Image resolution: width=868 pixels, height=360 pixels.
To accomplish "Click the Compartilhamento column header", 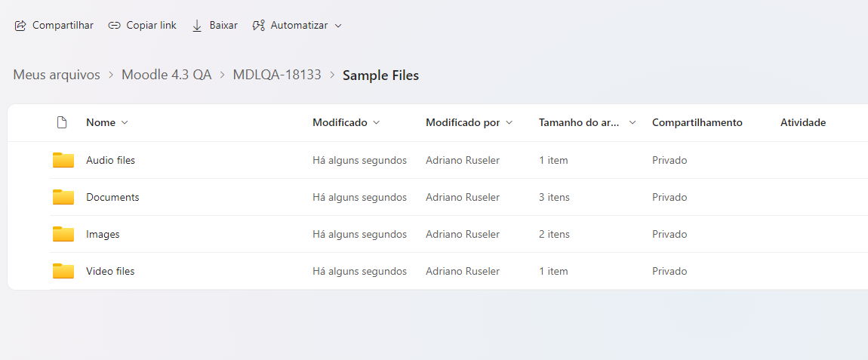I will click(697, 122).
